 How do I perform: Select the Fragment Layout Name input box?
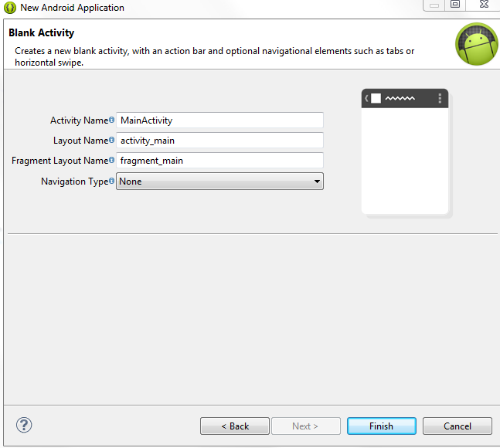(x=219, y=161)
